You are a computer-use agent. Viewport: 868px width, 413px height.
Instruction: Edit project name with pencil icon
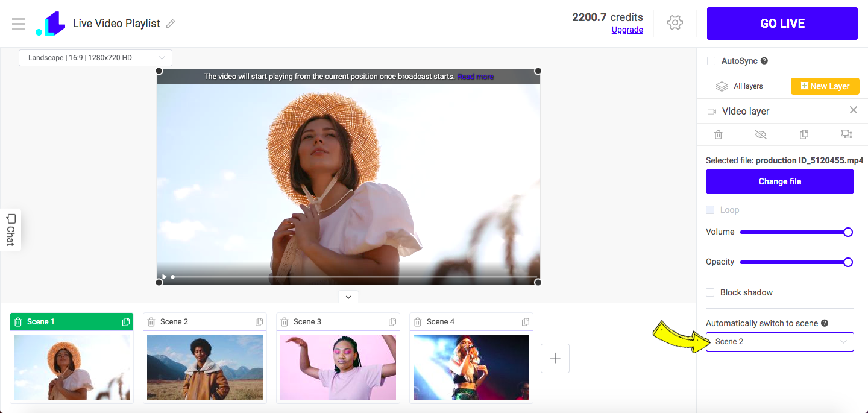(171, 24)
